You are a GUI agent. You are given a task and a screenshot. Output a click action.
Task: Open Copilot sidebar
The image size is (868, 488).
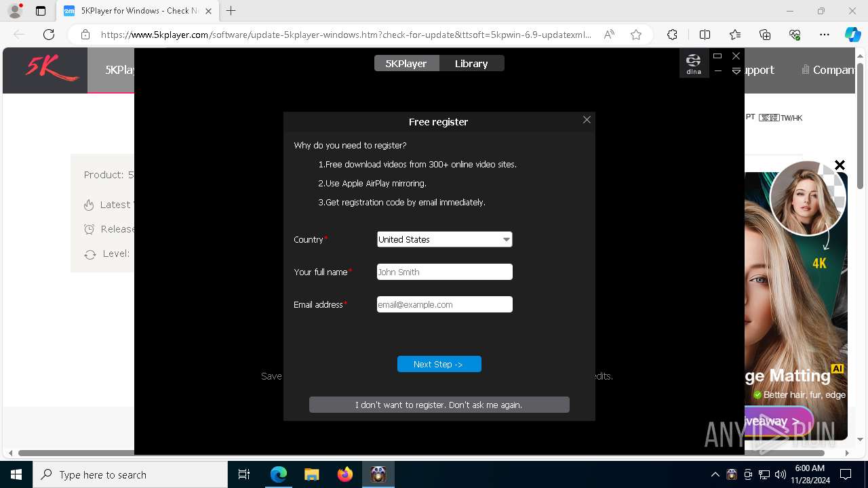(852, 35)
